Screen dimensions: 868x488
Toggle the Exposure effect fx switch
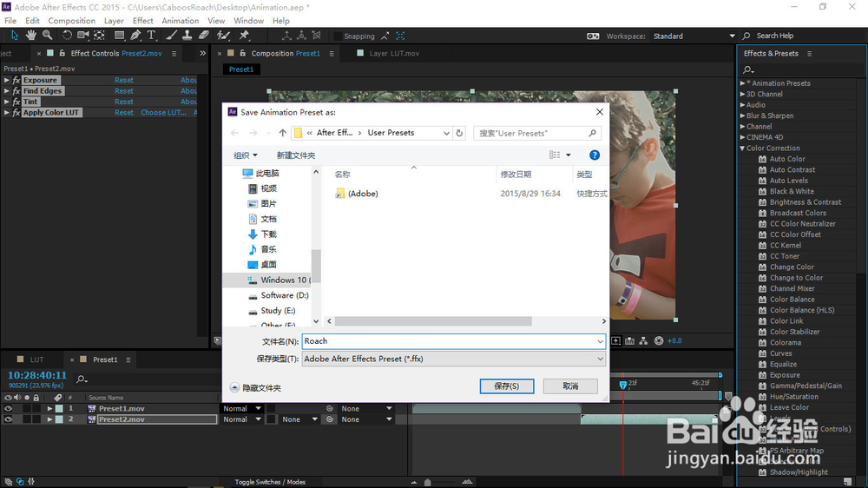click(x=16, y=80)
